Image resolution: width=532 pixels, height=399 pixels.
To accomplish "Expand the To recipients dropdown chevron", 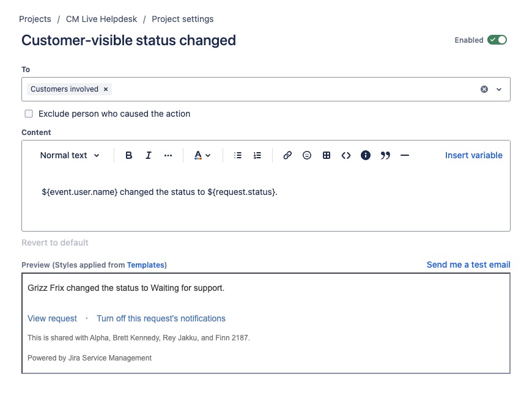I will [499, 89].
